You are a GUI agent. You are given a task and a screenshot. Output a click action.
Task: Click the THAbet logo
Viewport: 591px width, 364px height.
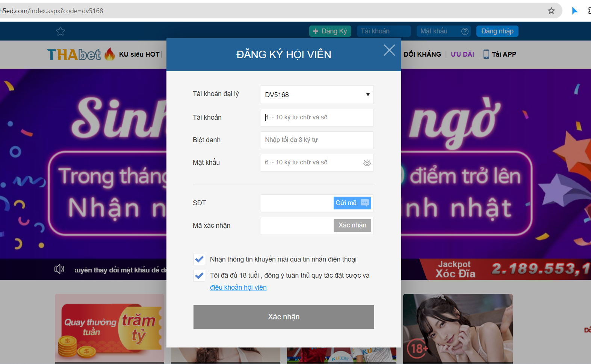pyautogui.click(x=74, y=54)
